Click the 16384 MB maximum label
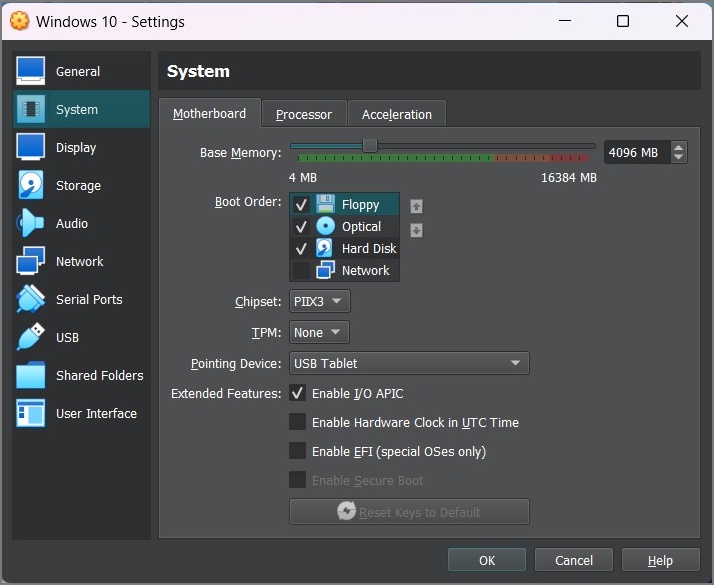This screenshot has width=714, height=585. tap(569, 178)
